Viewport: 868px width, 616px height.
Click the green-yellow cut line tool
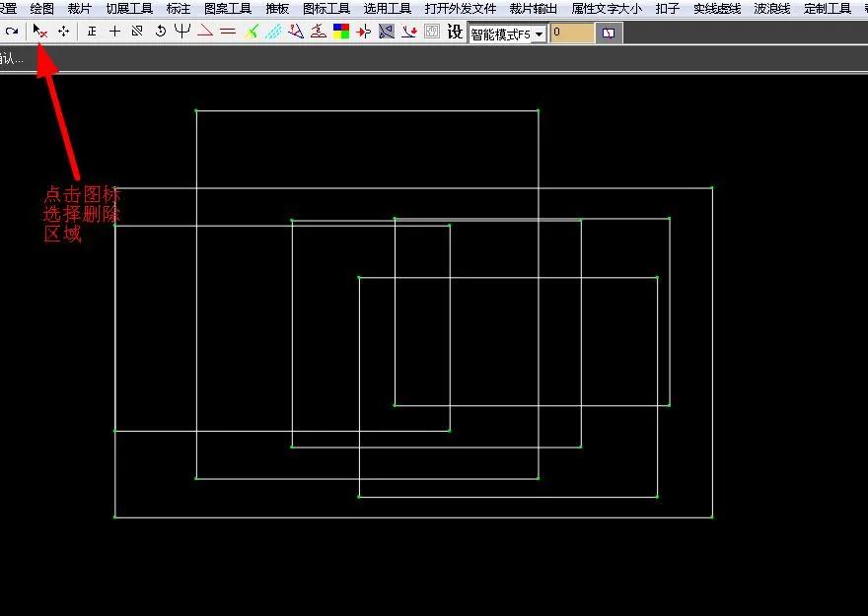click(252, 32)
